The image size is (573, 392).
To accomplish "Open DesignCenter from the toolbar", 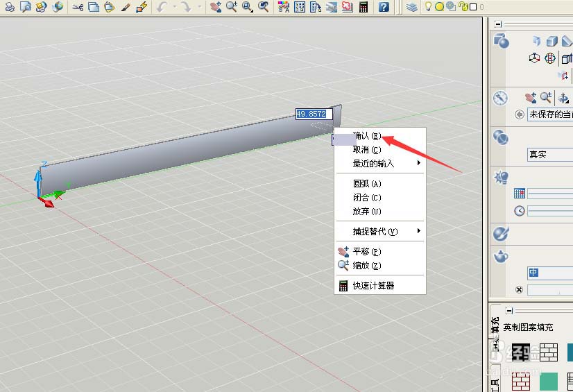I will pyautogui.click(x=300, y=6).
